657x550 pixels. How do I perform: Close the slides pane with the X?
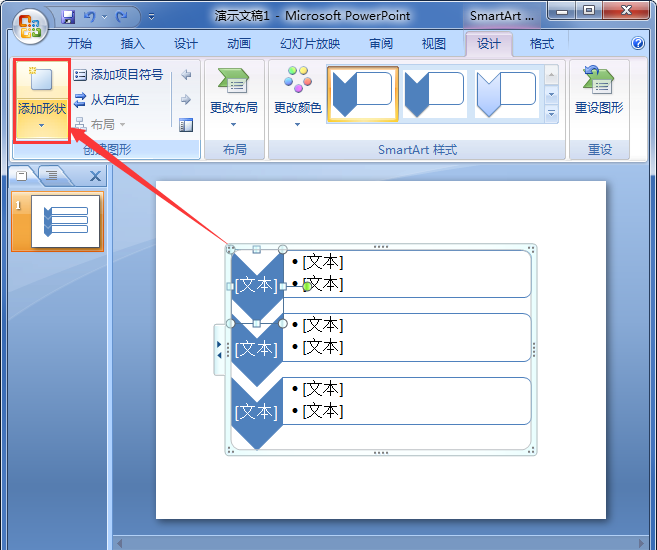tap(96, 176)
